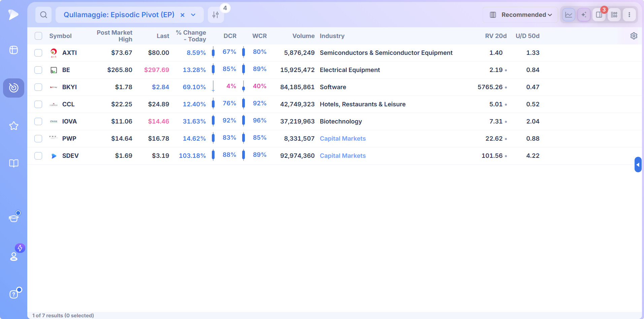Toggle the select-all header checkbox
The width and height of the screenshot is (644, 319).
click(38, 36)
